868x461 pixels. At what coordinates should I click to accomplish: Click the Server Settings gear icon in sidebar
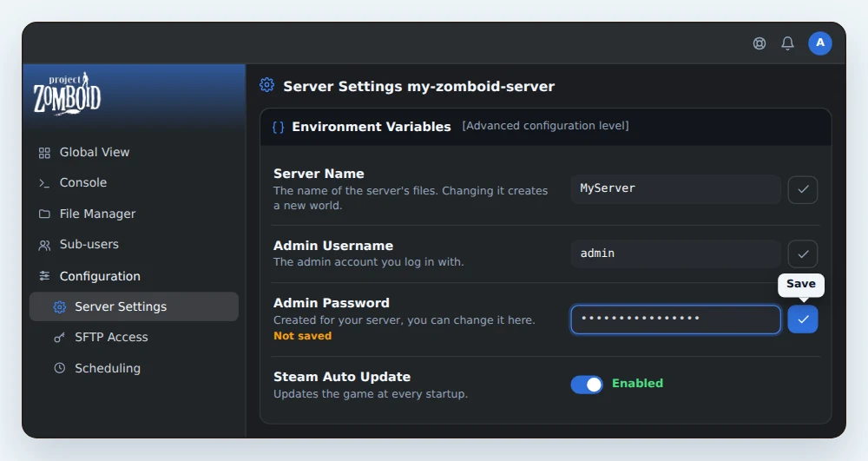point(60,306)
